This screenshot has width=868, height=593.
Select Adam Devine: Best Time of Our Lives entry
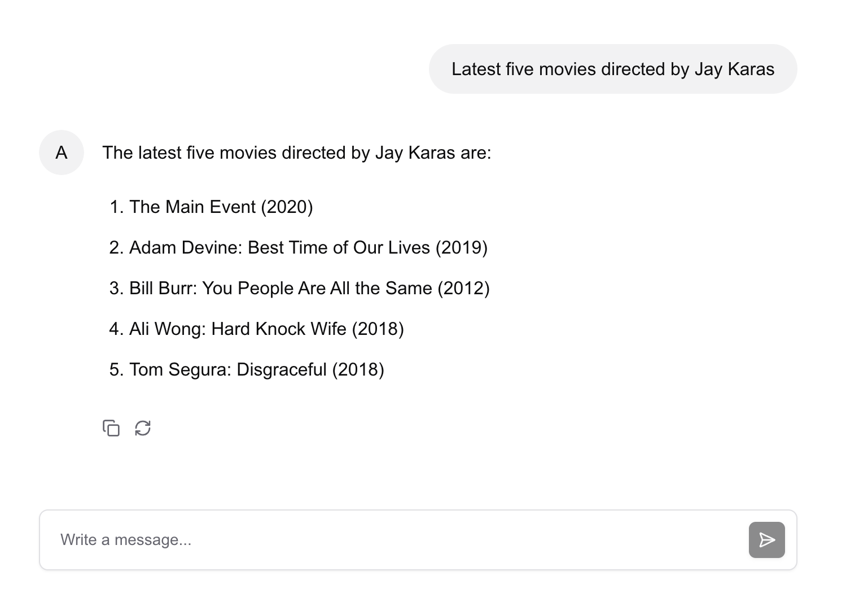pyautogui.click(x=279, y=247)
